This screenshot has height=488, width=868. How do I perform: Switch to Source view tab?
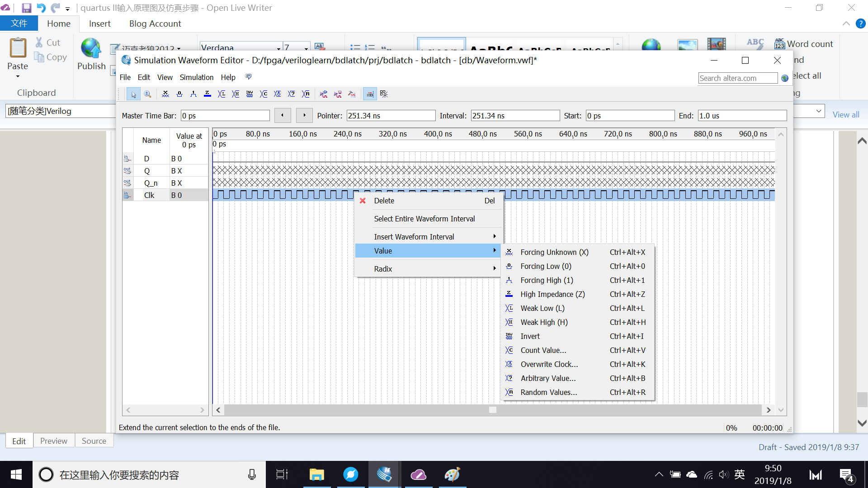[x=94, y=441]
